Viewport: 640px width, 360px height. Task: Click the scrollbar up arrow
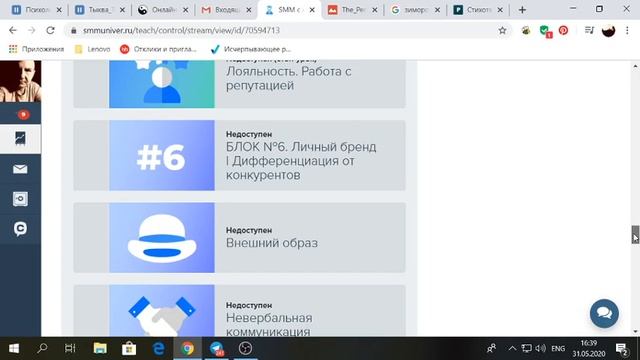tap(635, 66)
